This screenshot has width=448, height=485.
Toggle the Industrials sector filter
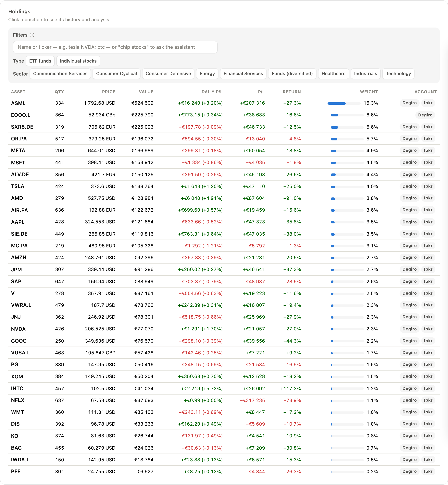(x=365, y=74)
